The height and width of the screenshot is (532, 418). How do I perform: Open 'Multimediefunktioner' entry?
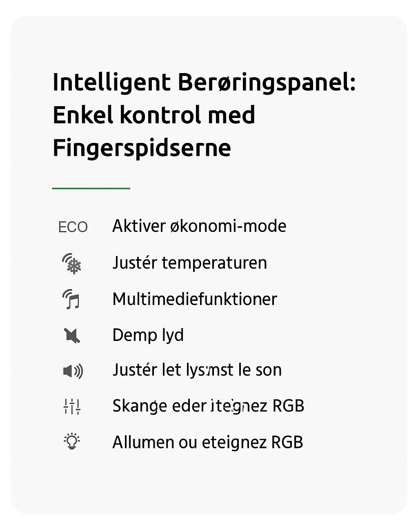click(x=194, y=299)
